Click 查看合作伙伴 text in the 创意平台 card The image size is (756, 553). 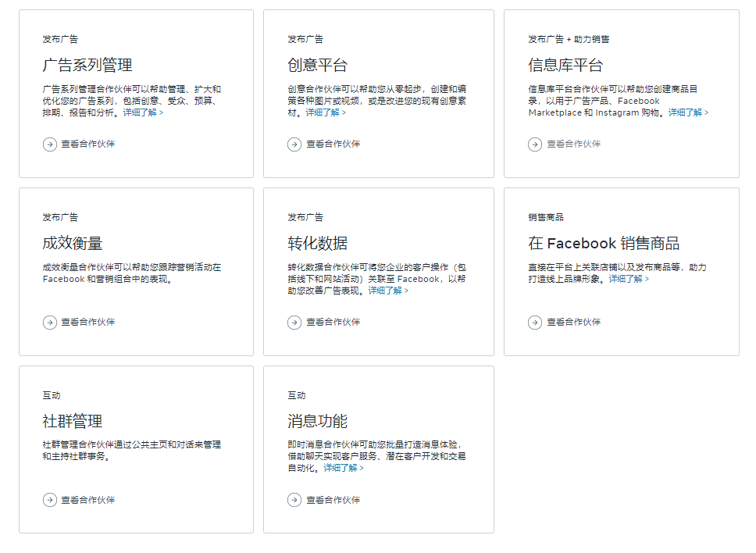point(333,144)
